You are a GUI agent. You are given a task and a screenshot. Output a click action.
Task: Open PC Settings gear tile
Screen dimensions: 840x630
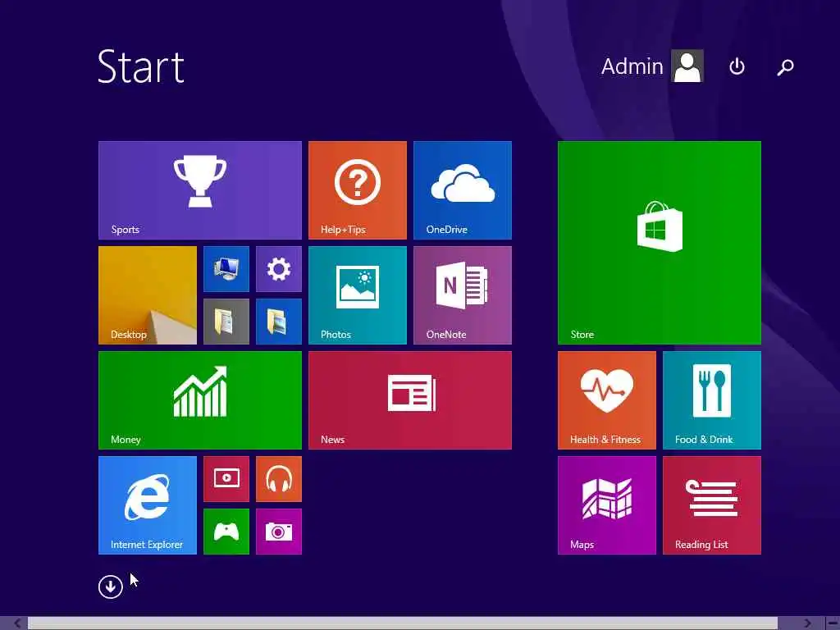pos(279,269)
